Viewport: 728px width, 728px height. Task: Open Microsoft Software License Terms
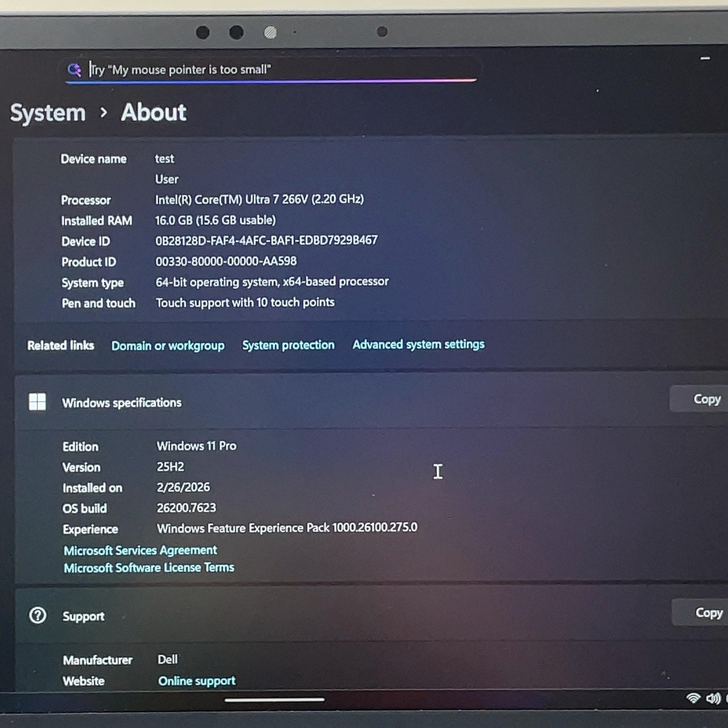149,568
